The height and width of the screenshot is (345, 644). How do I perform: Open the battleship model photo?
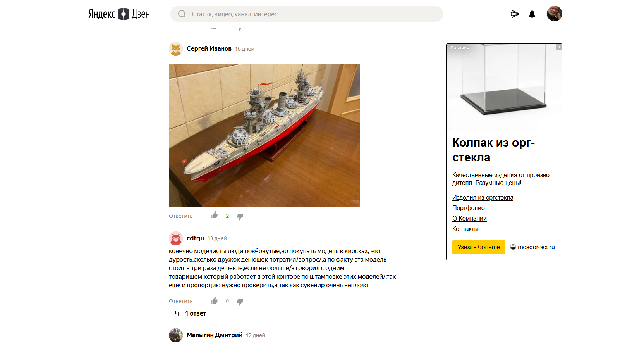(x=264, y=135)
